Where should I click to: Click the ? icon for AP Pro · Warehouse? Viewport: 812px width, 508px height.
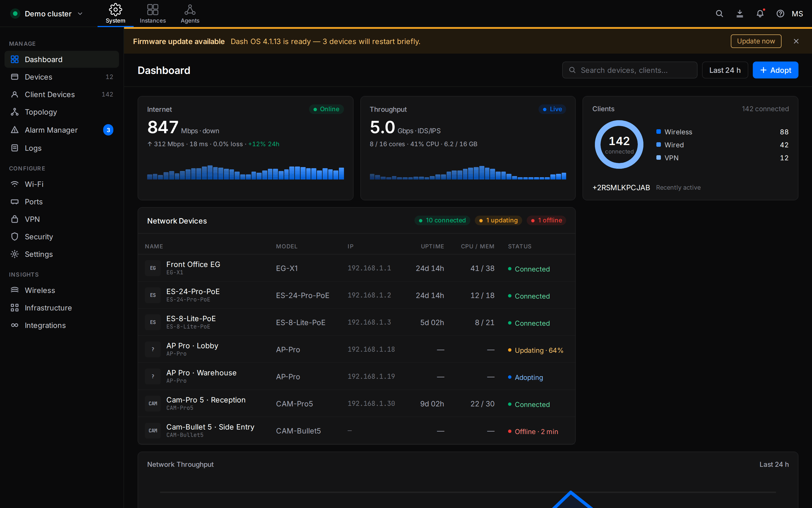tap(153, 376)
